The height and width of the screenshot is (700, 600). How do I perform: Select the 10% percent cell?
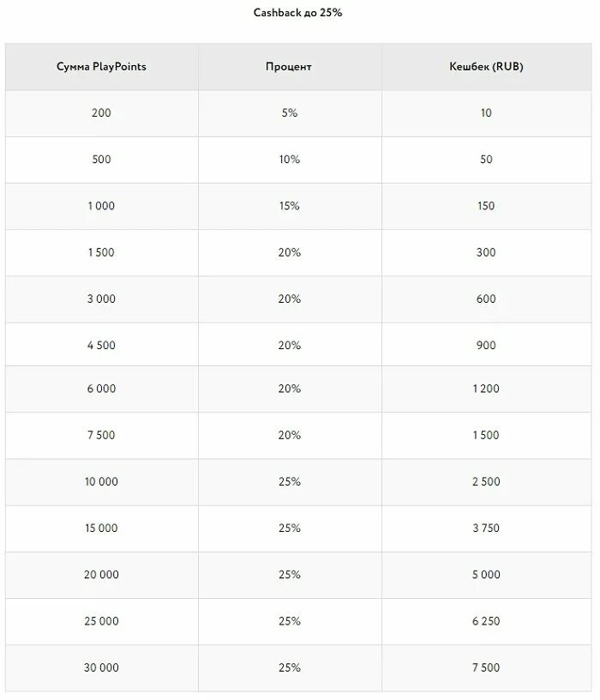tap(289, 160)
